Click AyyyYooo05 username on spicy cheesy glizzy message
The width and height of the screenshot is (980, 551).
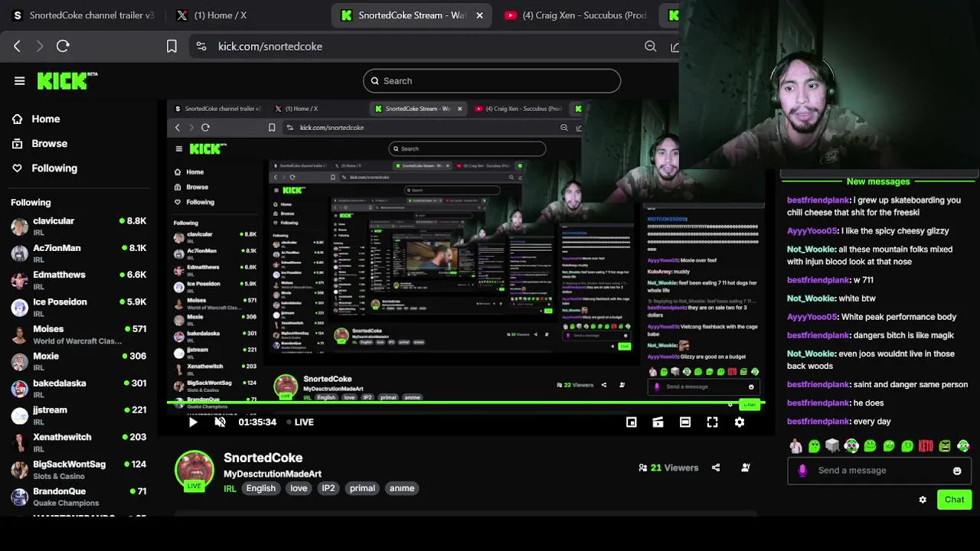click(812, 231)
